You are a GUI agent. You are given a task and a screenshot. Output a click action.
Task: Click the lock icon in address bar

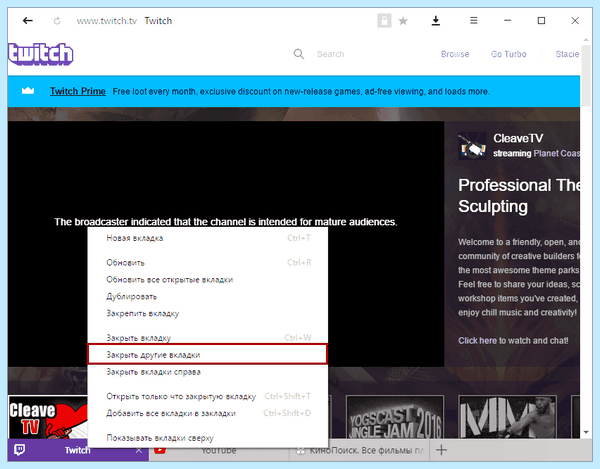pyautogui.click(x=384, y=21)
